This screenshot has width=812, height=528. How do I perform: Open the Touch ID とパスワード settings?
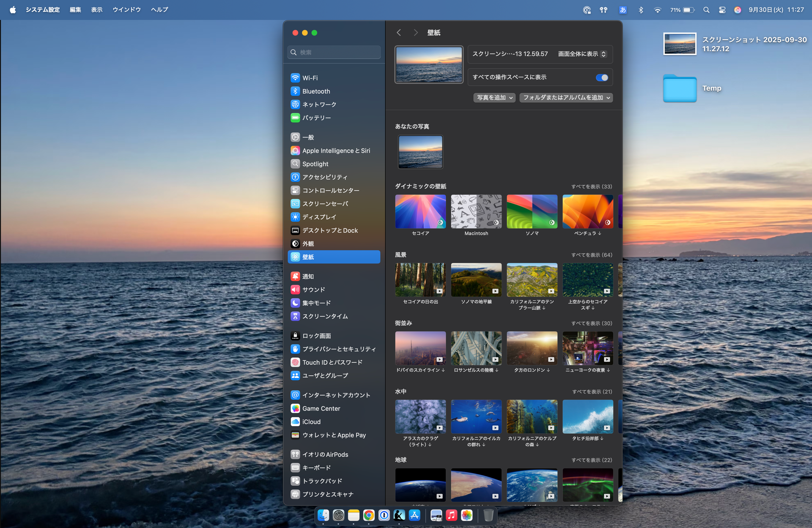click(332, 362)
